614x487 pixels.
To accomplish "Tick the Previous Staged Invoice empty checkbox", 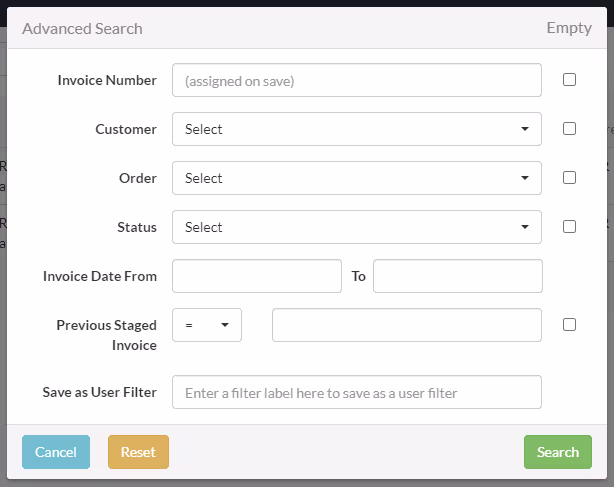I will click(569, 325).
